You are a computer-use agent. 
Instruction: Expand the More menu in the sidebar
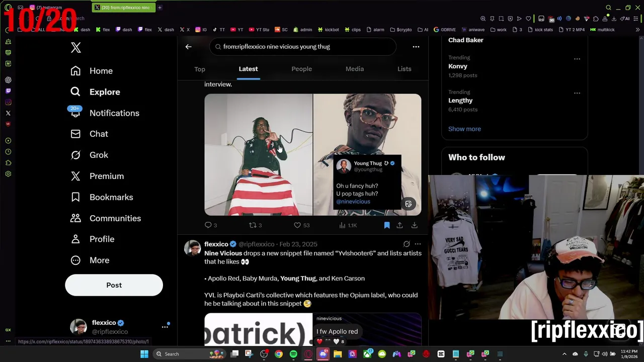[90, 260]
